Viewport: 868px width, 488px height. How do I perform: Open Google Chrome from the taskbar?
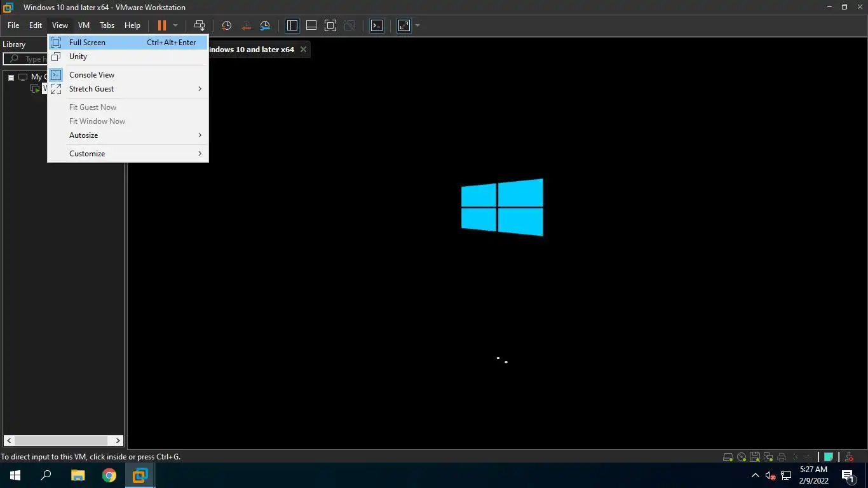pyautogui.click(x=109, y=475)
